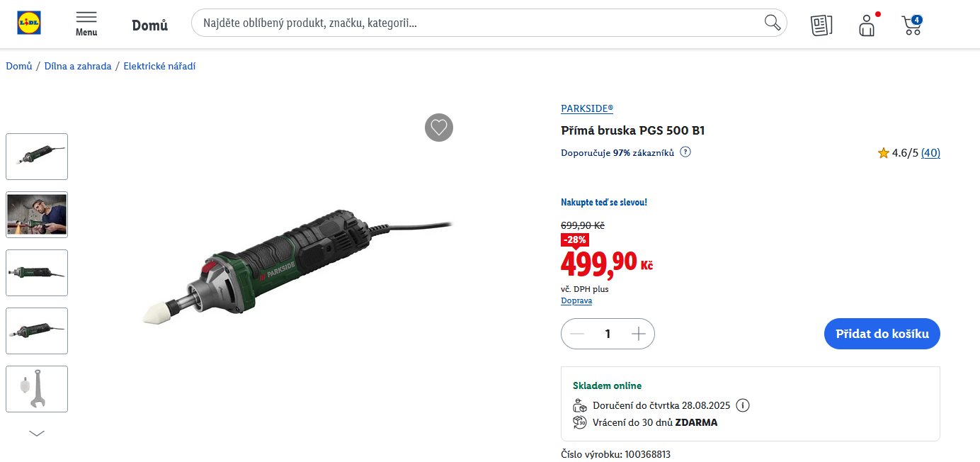This screenshot has width=980, height=462.
Task: Expand more thumbnails with down chevron
Action: click(x=37, y=433)
